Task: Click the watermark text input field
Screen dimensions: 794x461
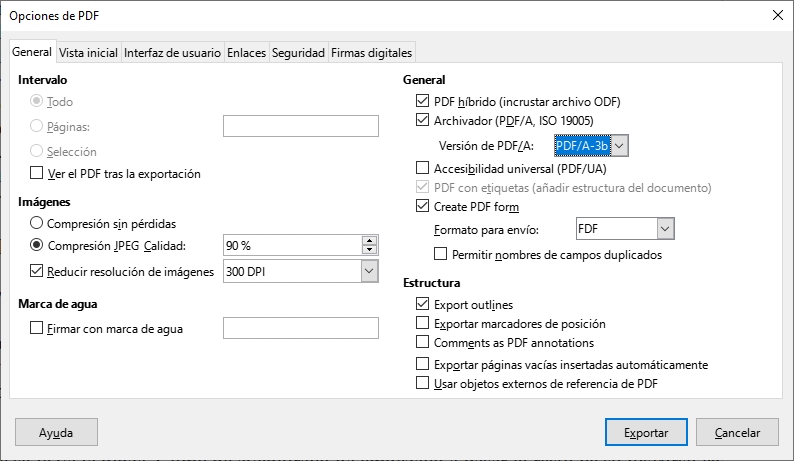Action: click(300, 328)
